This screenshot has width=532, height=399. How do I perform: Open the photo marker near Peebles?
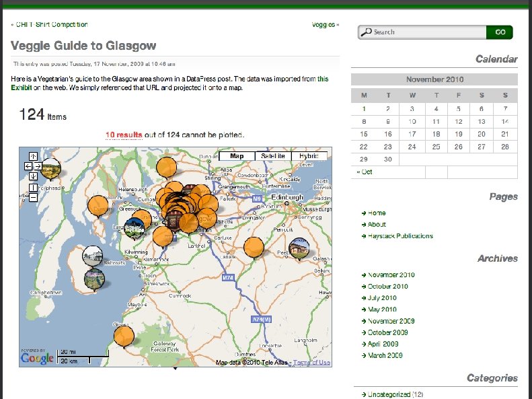point(299,248)
